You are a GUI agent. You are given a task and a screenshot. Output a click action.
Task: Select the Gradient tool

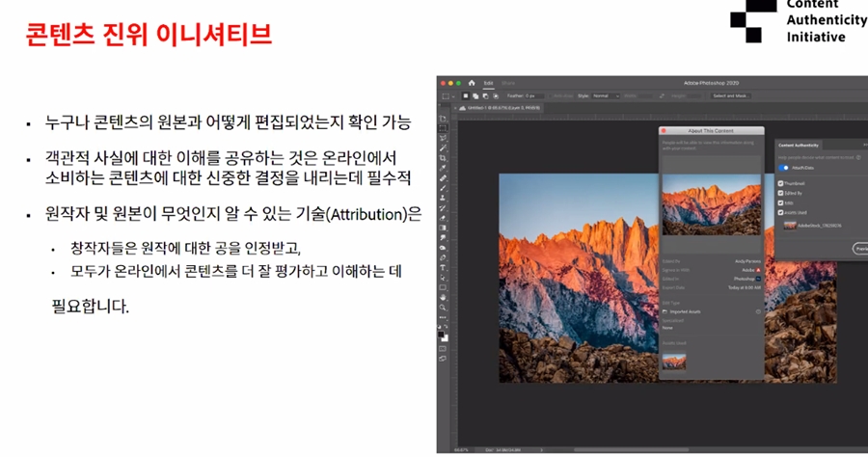pyautogui.click(x=443, y=228)
